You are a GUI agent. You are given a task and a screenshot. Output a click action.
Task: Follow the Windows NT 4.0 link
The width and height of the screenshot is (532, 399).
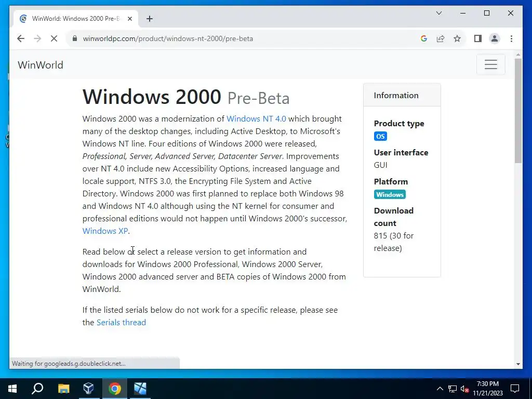[x=256, y=119]
